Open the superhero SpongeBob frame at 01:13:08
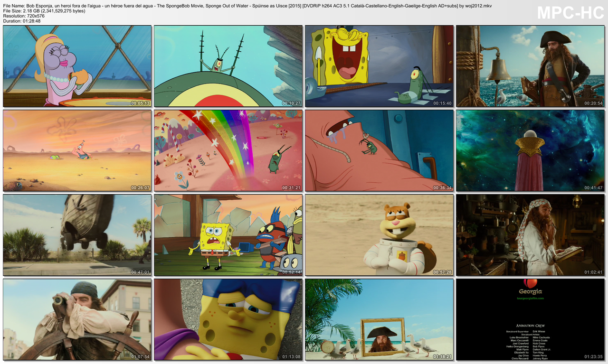 point(228,319)
